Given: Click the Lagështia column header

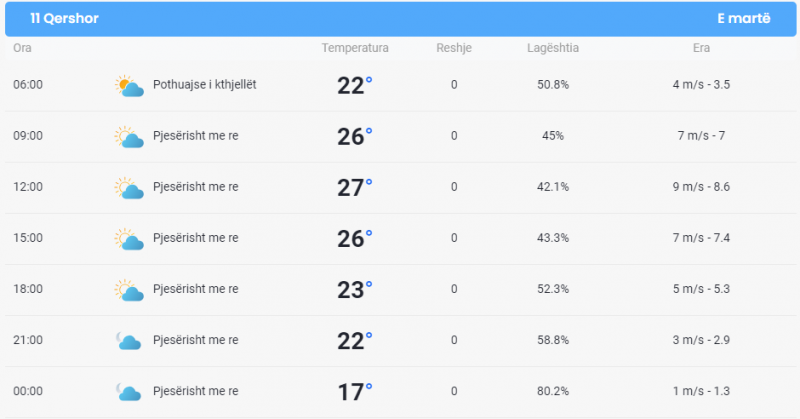Looking at the screenshot, I should tap(553, 48).
